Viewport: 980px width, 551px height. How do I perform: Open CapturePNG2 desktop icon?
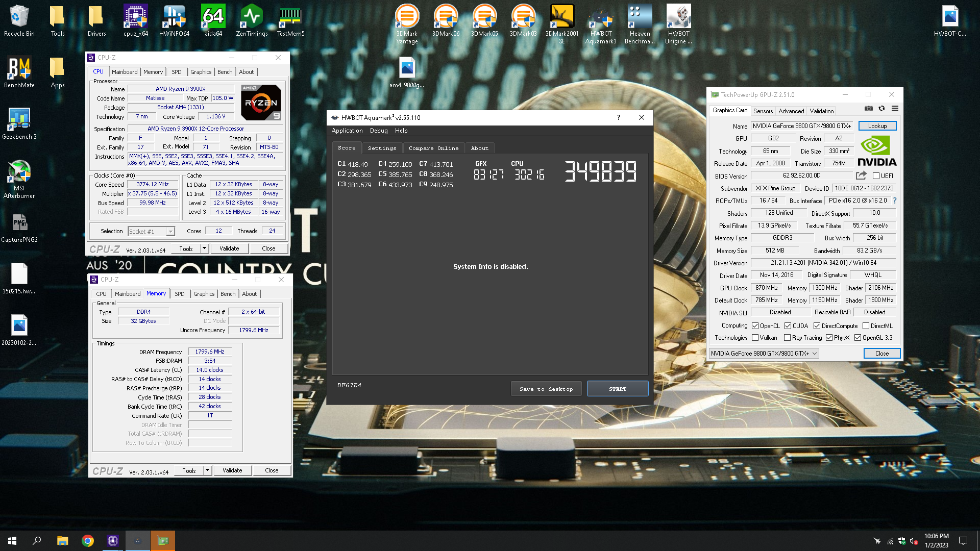(x=19, y=227)
